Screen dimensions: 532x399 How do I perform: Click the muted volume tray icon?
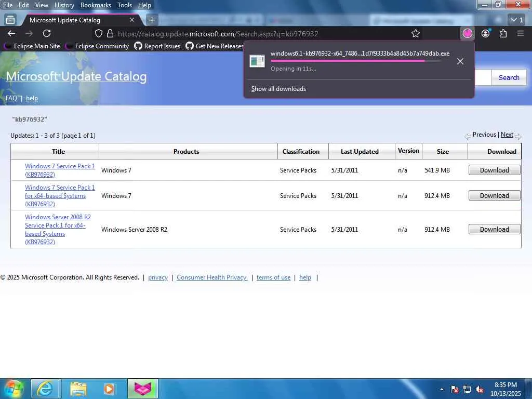(480, 390)
